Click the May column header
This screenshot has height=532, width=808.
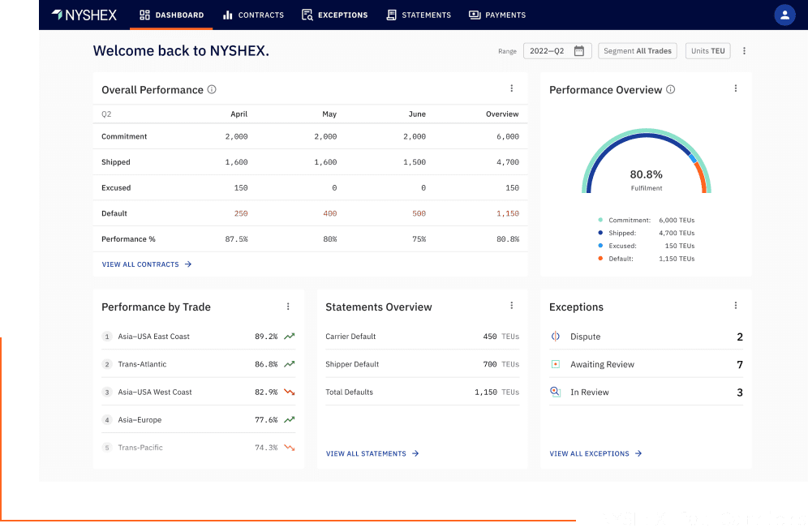point(329,114)
